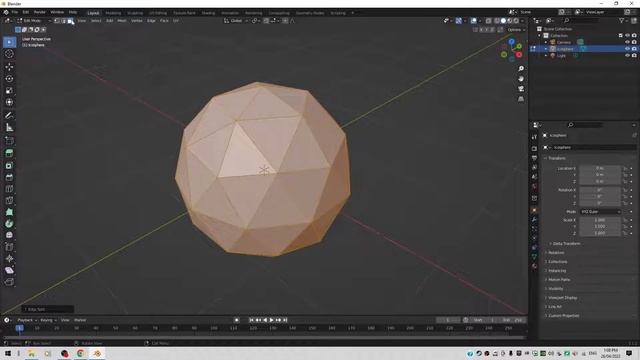This screenshot has width=640, height=360.
Task: Hide the Light object in outliner
Action: point(627,55)
